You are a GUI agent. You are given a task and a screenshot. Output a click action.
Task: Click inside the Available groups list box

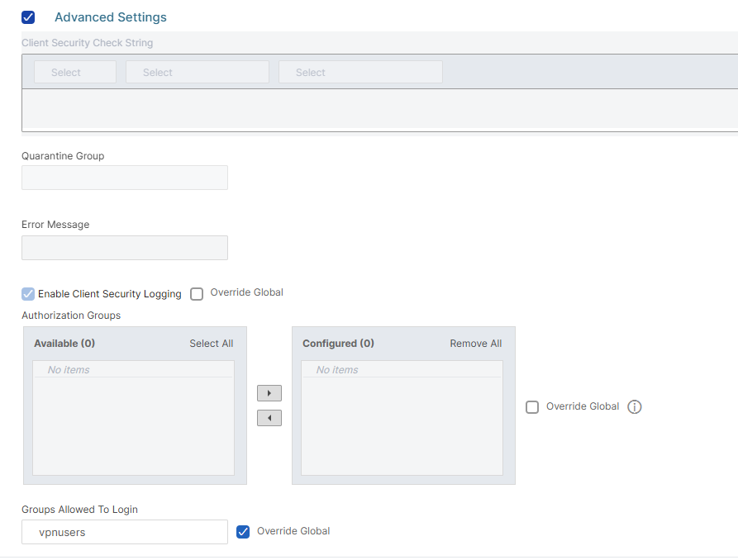[x=133, y=425]
